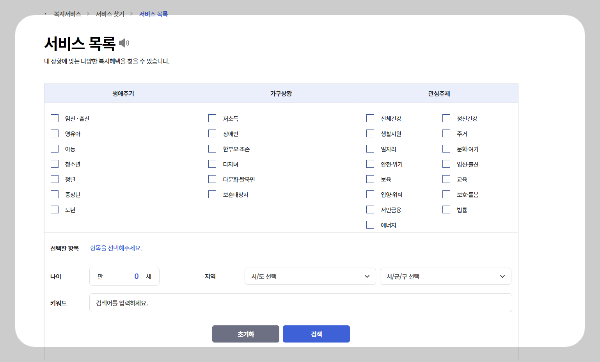The image size is (600, 362).
Task: Check the 저소득 checkbox
Action: pyautogui.click(x=212, y=118)
